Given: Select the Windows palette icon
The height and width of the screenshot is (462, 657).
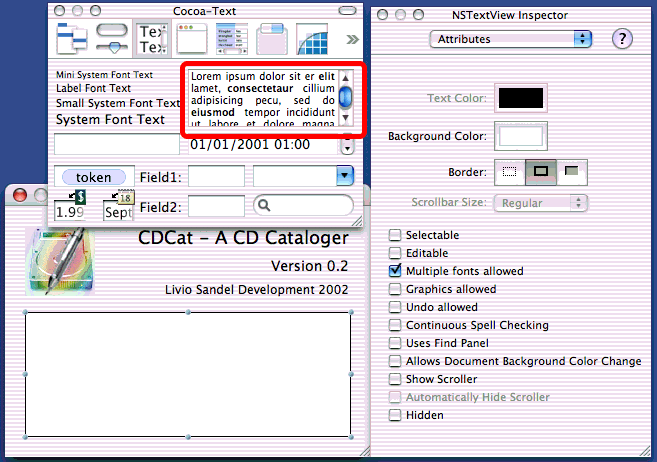Looking at the screenshot, I should click(x=192, y=38).
